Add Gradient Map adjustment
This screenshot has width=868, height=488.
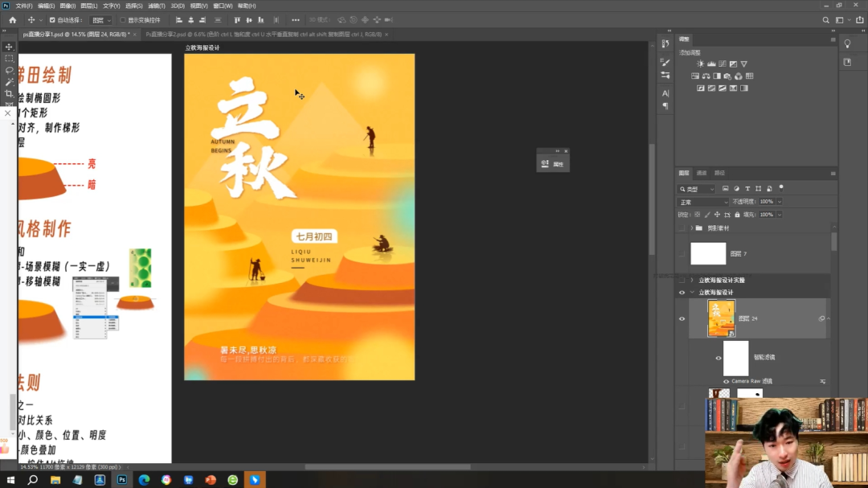[x=744, y=88]
